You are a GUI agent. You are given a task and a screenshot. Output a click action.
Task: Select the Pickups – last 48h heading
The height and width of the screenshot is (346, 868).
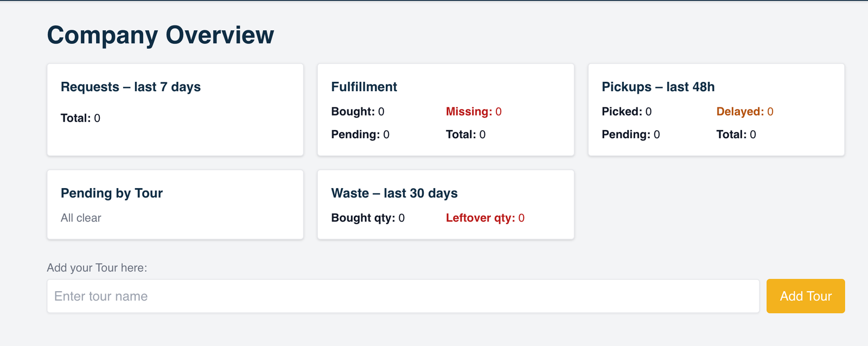click(x=658, y=87)
